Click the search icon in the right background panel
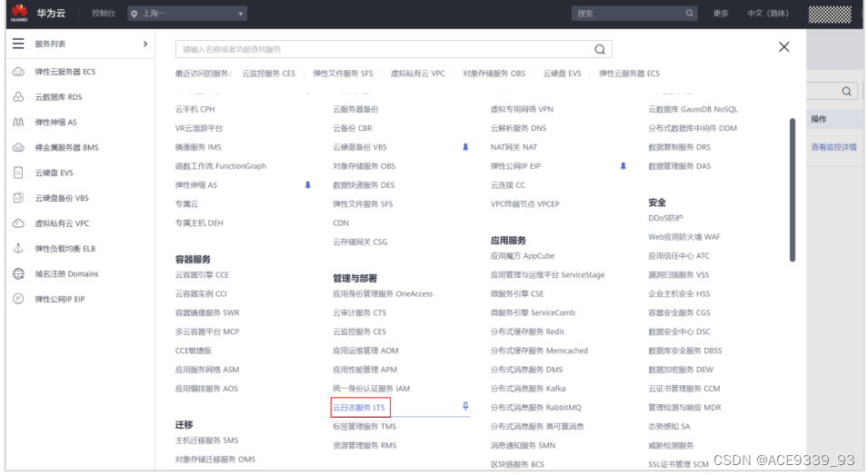Screen dimensions: 868x475 pos(846,91)
